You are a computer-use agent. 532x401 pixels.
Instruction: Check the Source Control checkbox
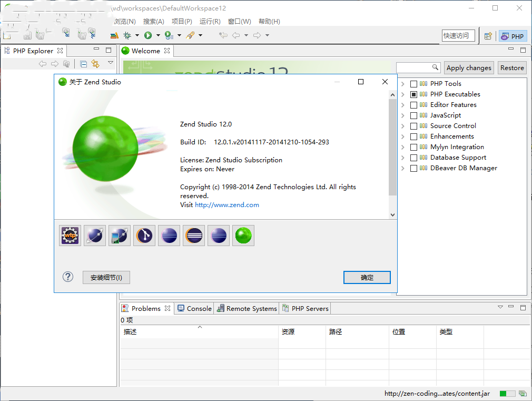(x=413, y=126)
